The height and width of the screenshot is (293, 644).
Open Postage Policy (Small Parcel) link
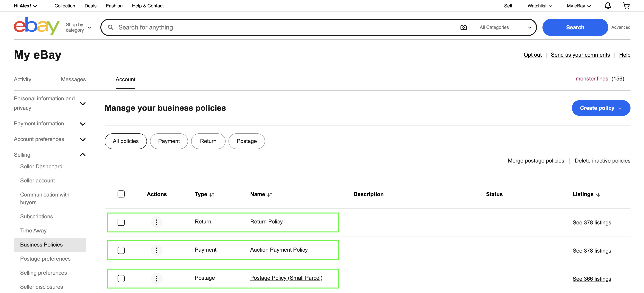pyautogui.click(x=286, y=278)
